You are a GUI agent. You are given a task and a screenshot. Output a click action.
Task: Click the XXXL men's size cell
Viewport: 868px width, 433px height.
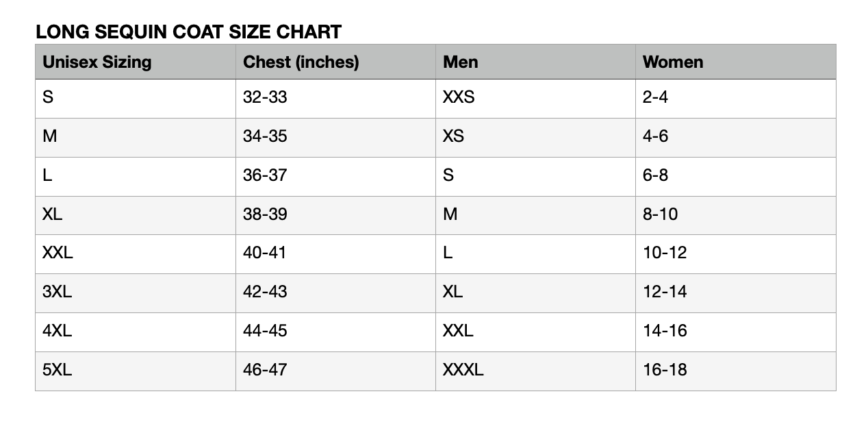click(463, 370)
